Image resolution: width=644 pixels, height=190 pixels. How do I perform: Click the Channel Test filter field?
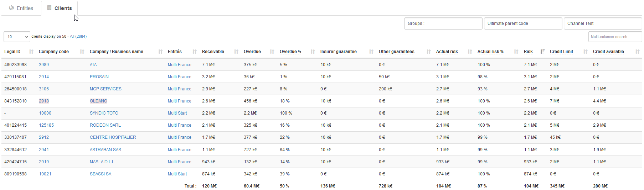click(x=602, y=23)
